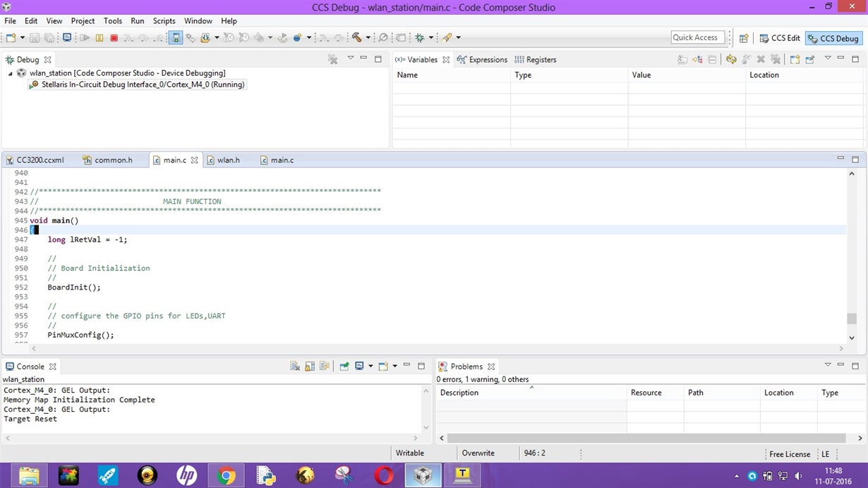The image size is (868, 488).
Task: Collapse wlan_station tree node
Action: 11,73
